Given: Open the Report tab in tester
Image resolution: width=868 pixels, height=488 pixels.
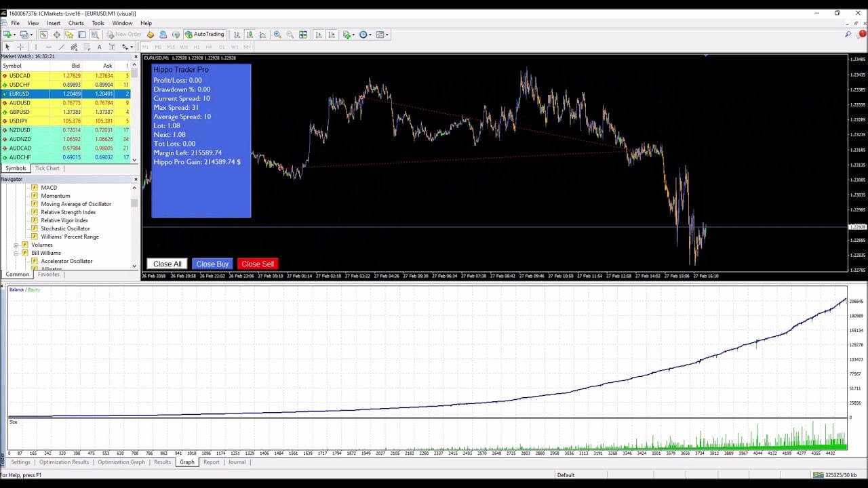Looking at the screenshot, I should pyautogui.click(x=211, y=462).
